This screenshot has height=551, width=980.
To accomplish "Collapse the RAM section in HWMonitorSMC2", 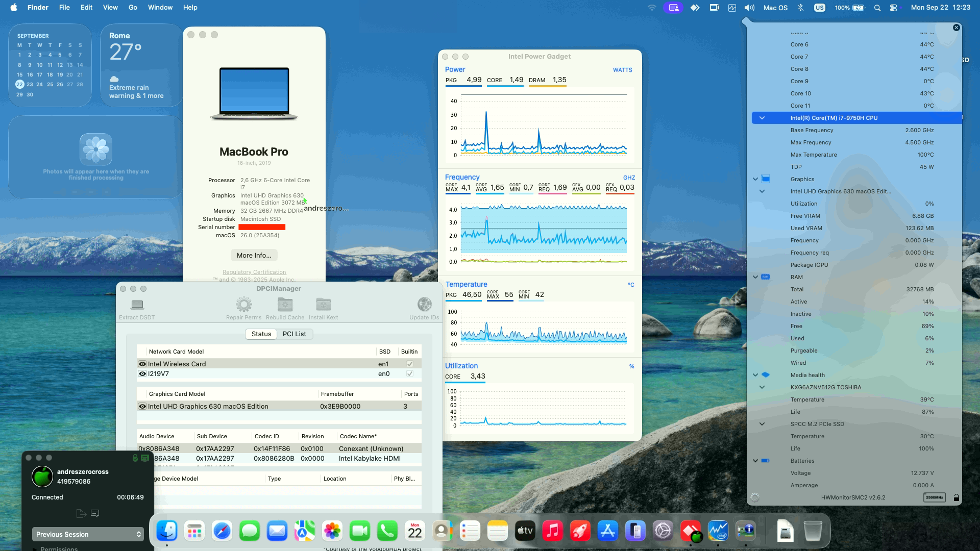I will click(755, 277).
